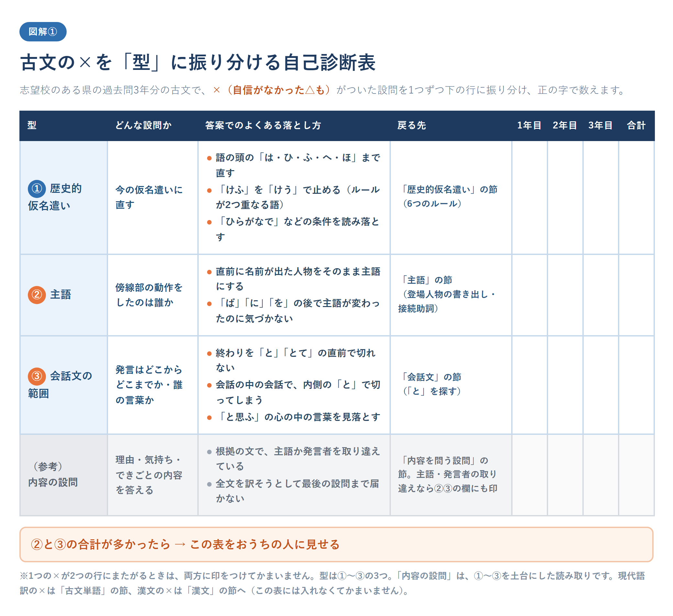Click the bullet 会話の中の会話で、内側の「と」で切ってしまう
The image size is (673, 616).
294,392
